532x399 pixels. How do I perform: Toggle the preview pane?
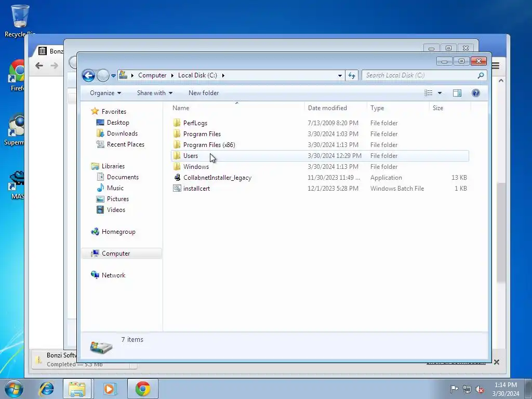pos(457,93)
